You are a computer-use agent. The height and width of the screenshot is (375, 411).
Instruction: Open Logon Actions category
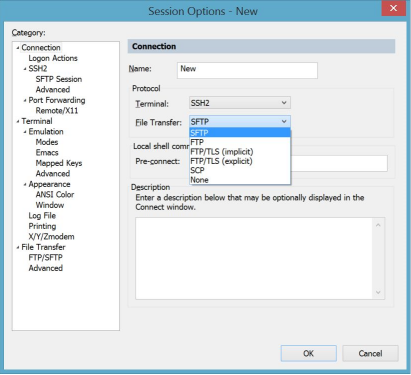click(53, 58)
